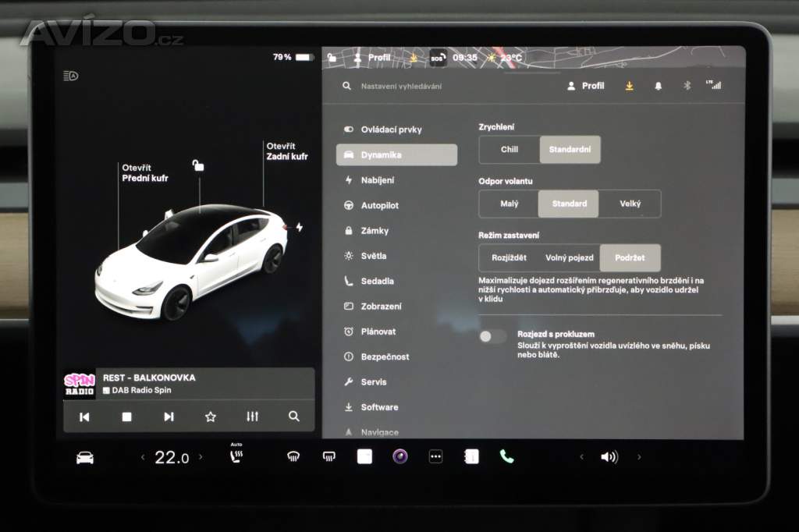Open the Profil account dropdown
Image resolution: width=799 pixels, height=532 pixels.
[586, 86]
